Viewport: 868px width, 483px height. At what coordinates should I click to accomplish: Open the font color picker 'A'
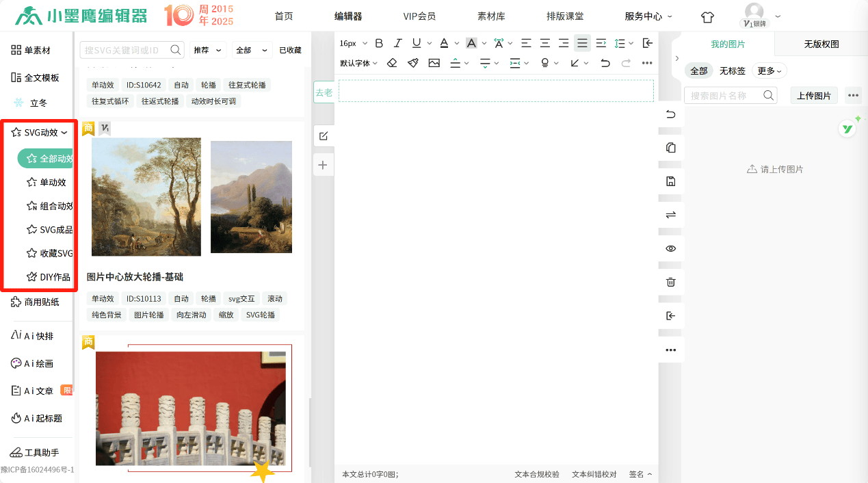tap(444, 43)
